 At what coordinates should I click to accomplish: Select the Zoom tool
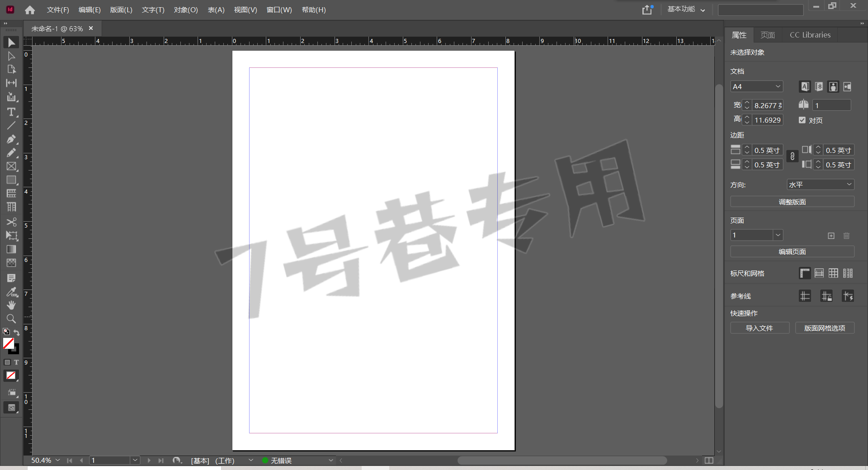(11, 319)
